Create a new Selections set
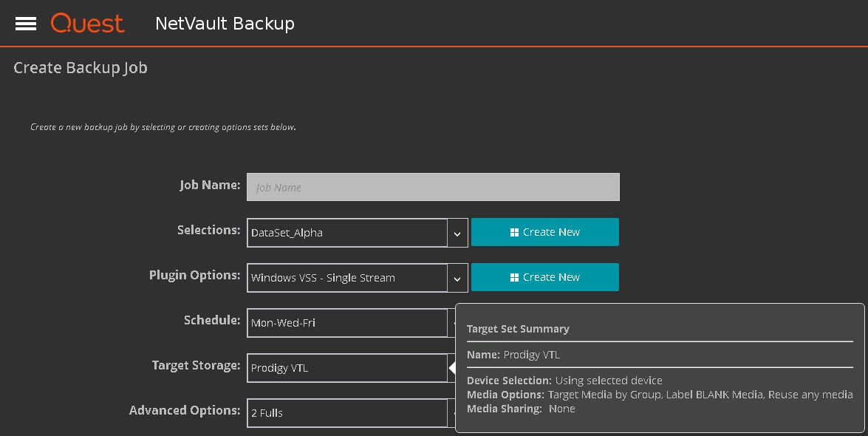Screen dimensions: 868x436 coord(545,232)
